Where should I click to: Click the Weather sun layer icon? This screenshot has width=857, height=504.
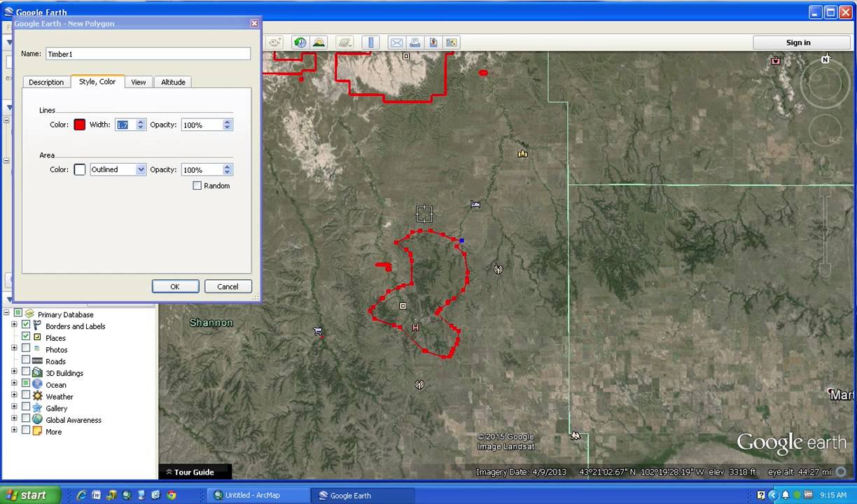point(37,396)
